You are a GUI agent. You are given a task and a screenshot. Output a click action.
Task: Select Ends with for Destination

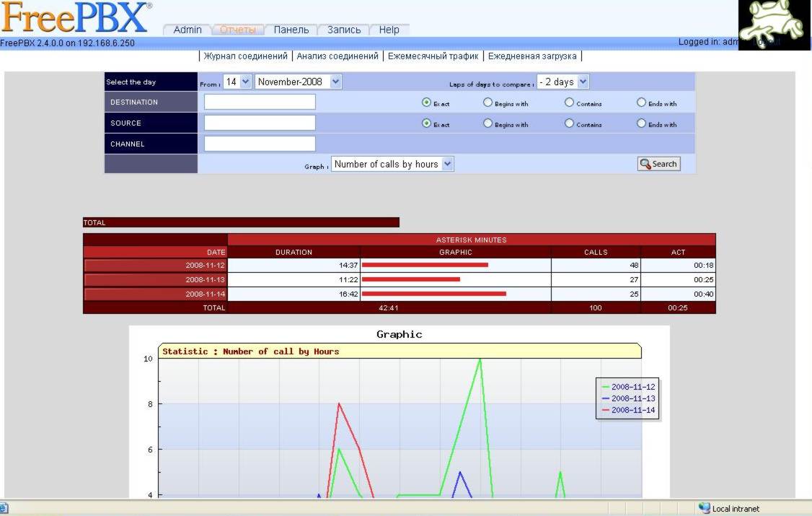(x=641, y=102)
